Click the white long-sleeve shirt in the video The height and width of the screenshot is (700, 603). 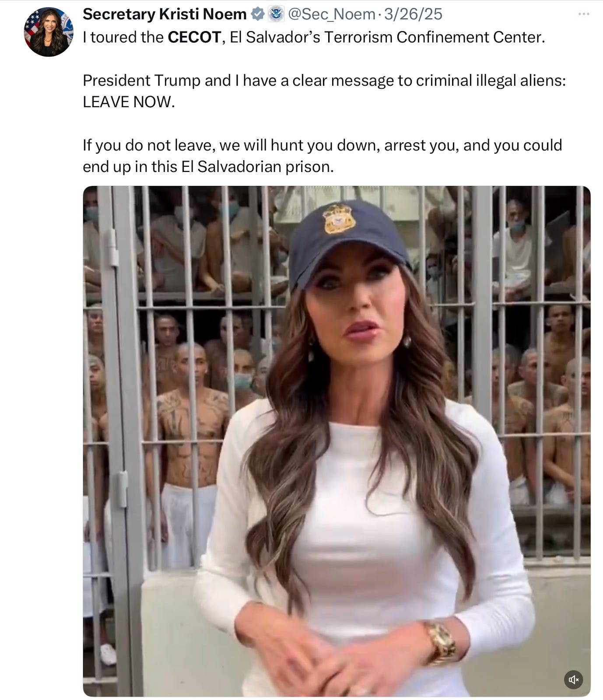point(363,547)
